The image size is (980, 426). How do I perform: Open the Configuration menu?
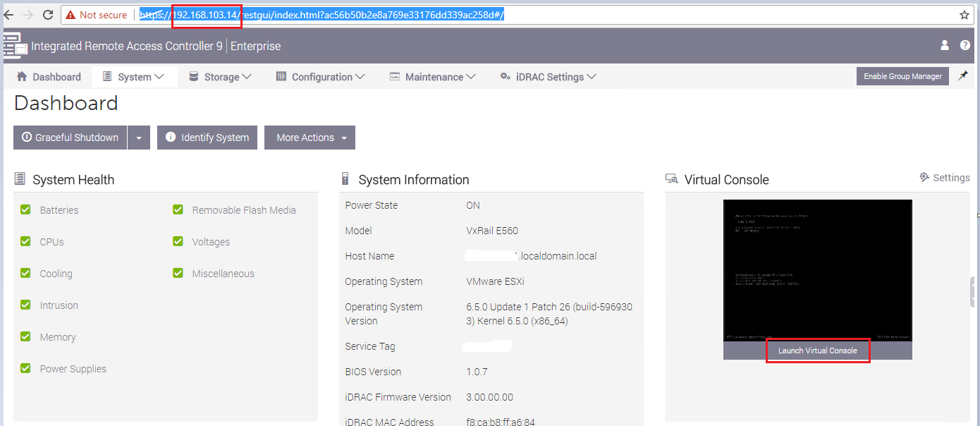[319, 76]
